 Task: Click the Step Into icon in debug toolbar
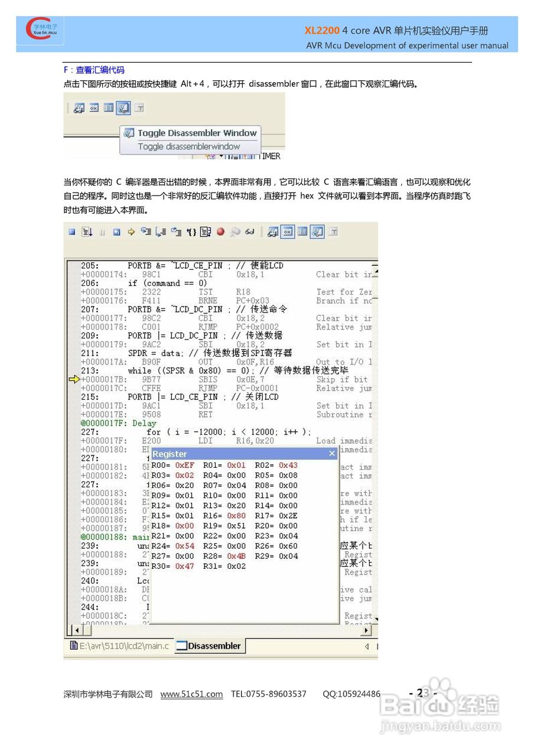pos(146,232)
